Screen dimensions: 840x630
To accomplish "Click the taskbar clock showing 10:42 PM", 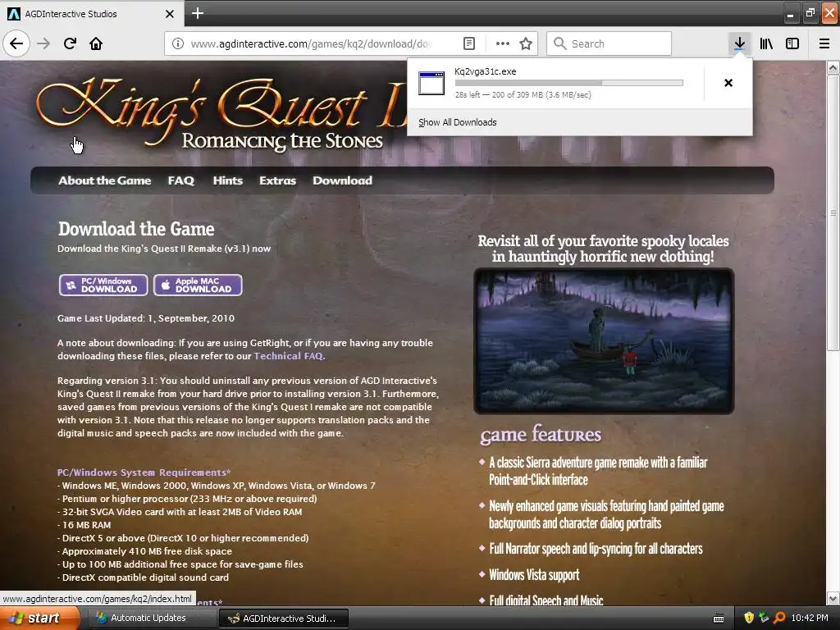I will point(810,618).
